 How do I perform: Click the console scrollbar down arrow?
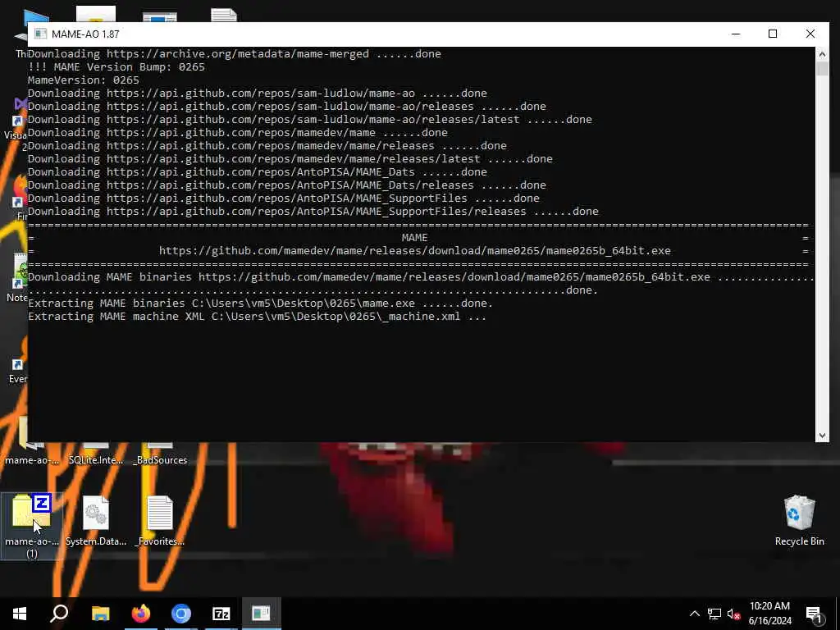(x=822, y=436)
